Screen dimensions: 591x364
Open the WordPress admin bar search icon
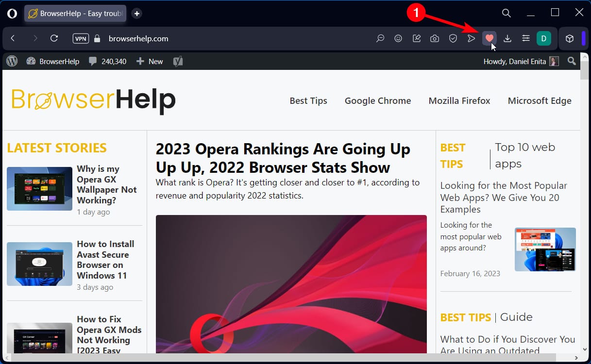572,61
